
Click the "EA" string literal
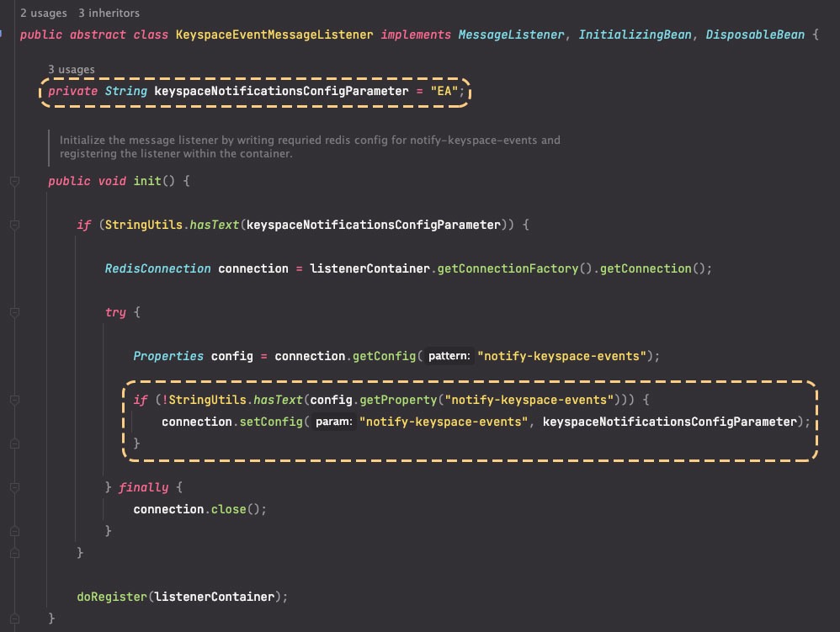[444, 91]
